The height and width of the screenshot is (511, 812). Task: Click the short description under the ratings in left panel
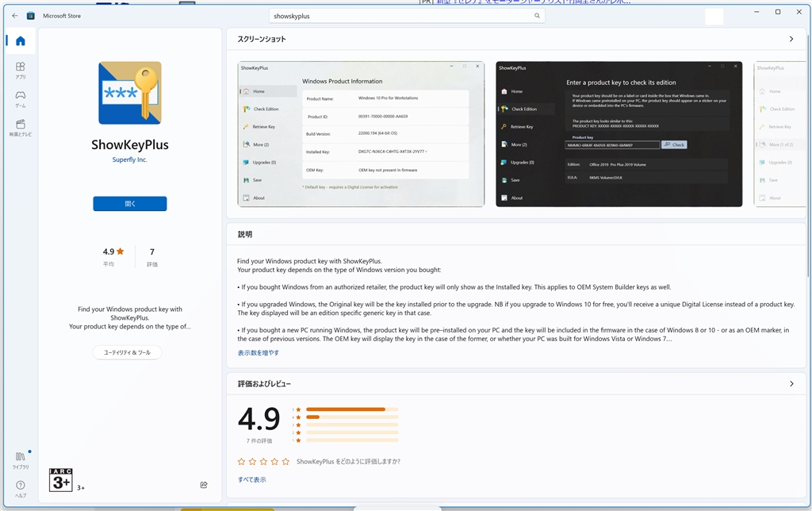(130, 317)
